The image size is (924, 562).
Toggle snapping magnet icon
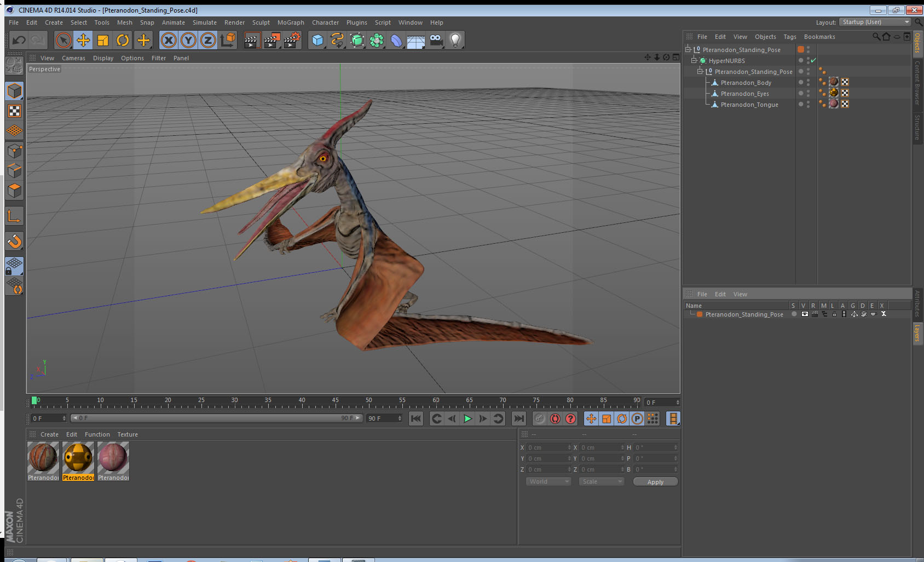click(14, 241)
